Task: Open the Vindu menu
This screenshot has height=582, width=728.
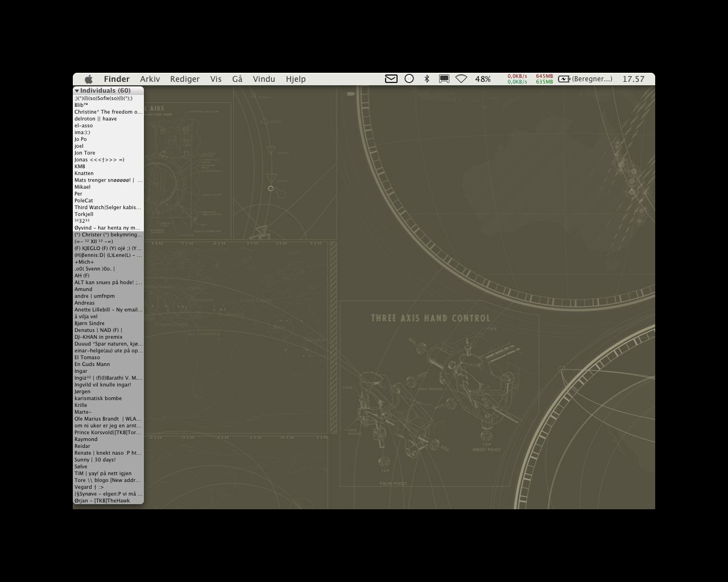Action: (264, 79)
